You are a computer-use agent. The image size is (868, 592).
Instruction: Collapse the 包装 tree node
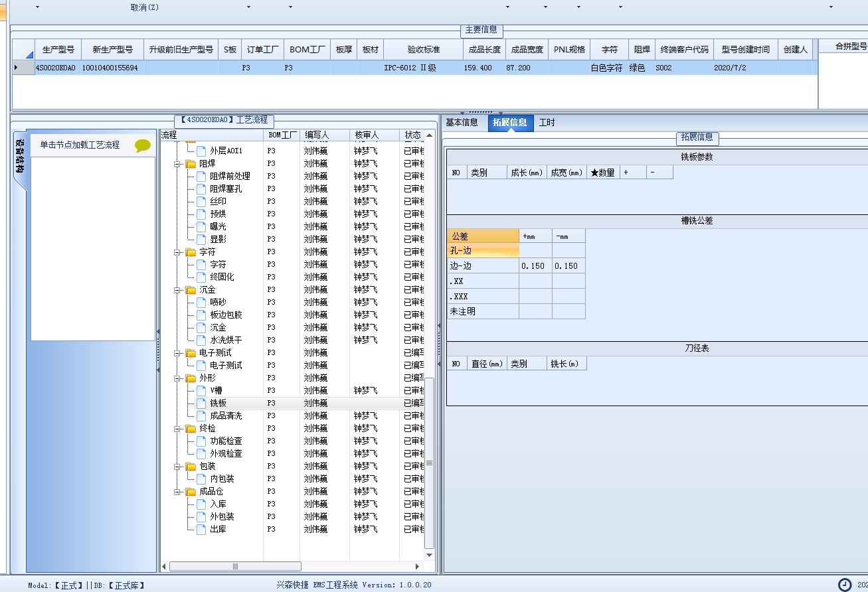178,467
